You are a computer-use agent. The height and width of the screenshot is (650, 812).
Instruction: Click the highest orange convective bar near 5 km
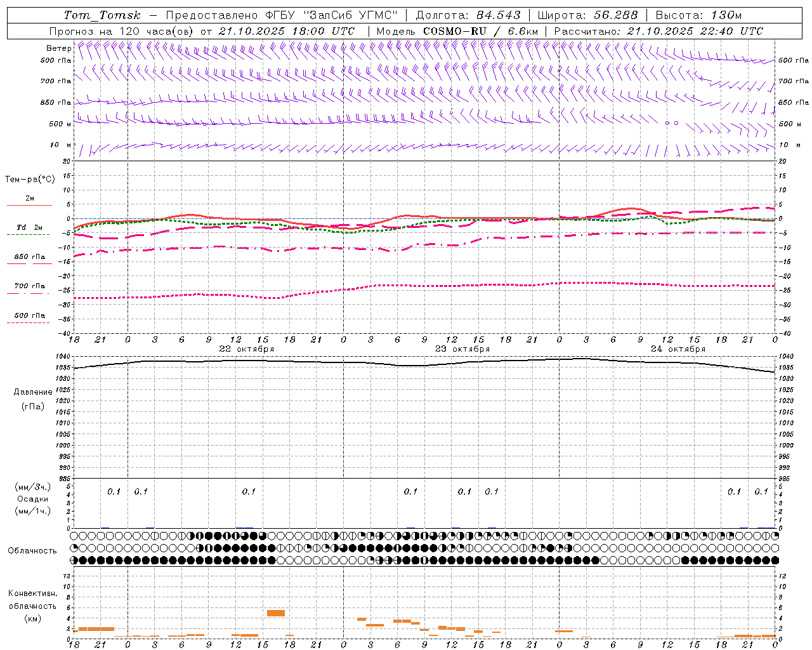[276, 613]
